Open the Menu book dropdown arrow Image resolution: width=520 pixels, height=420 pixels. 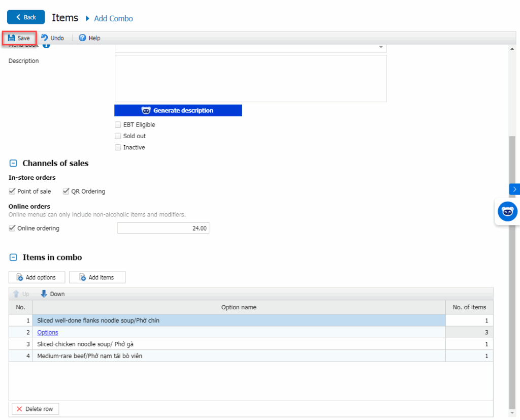point(381,47)
